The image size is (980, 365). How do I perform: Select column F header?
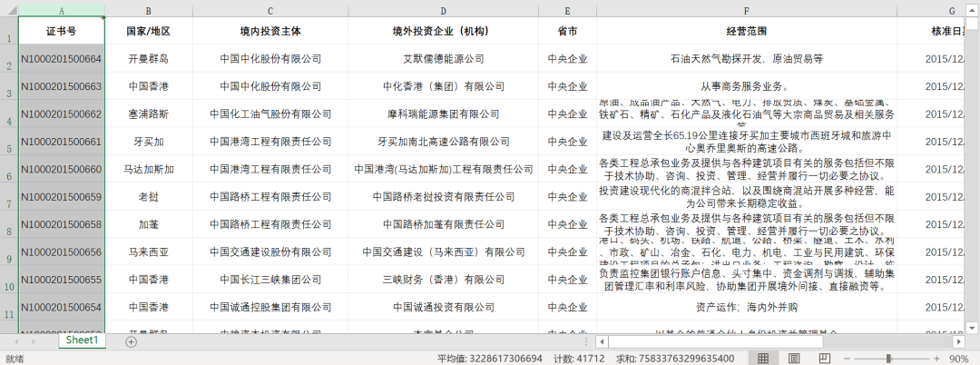tap(746, 10)
